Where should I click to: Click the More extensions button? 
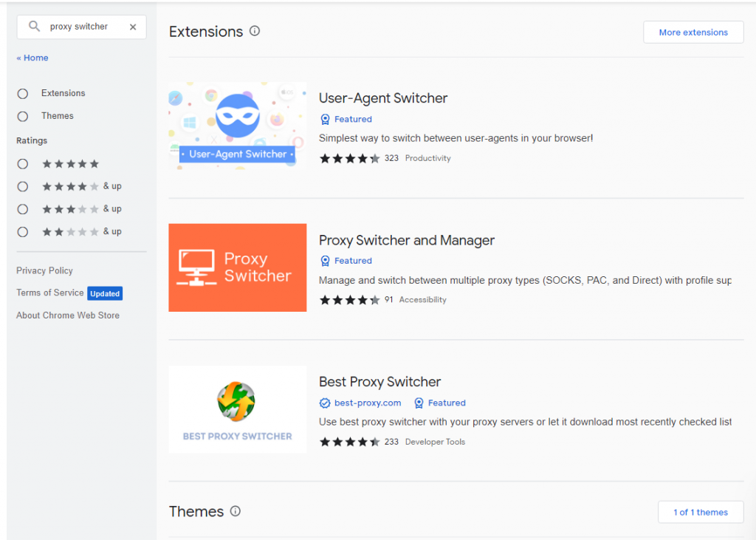693,32
